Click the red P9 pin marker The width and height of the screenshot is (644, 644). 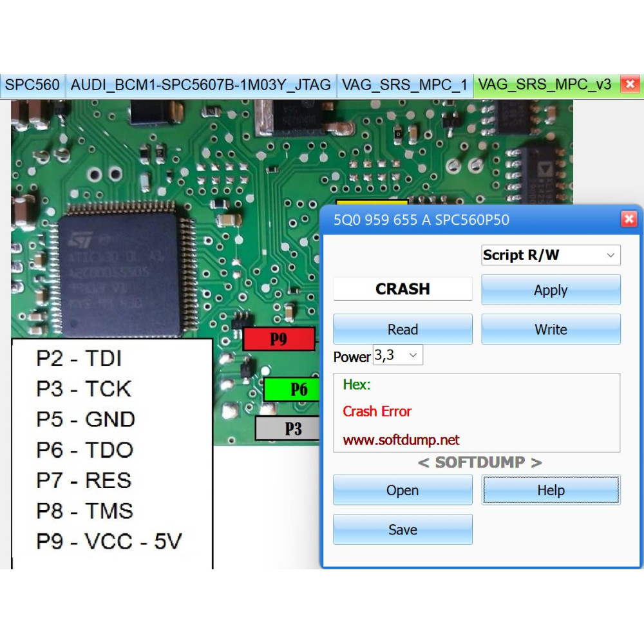click(279, 339)
